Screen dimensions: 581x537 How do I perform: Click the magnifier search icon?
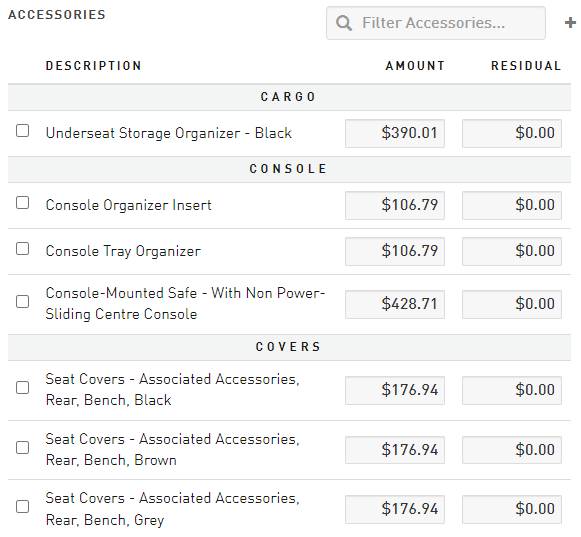(x=343, y=23)
